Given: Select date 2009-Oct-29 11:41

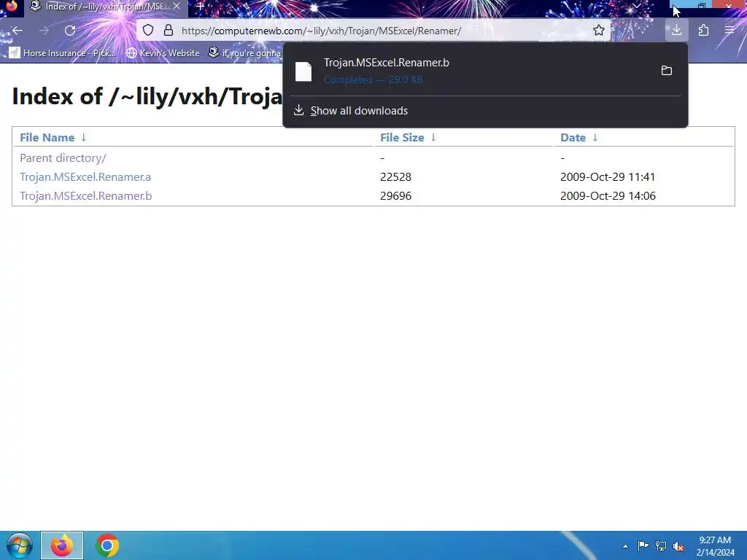Looking at the screenshot, I should (608, 176).
